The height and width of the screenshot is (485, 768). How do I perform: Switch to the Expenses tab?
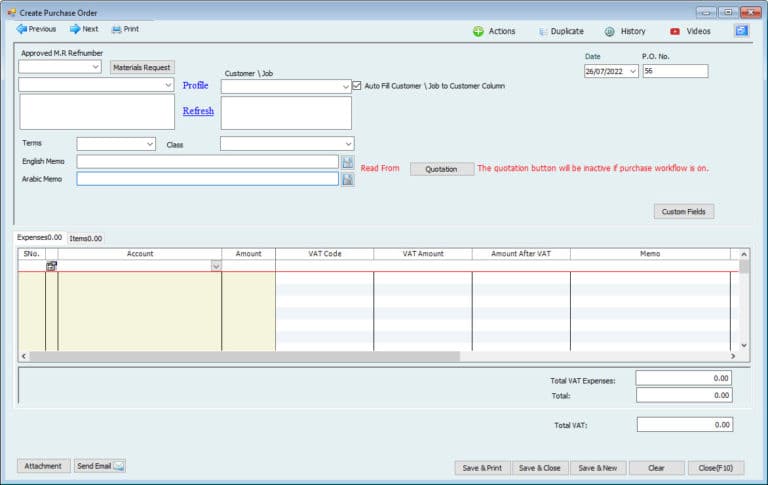click(x=40, y=238)
